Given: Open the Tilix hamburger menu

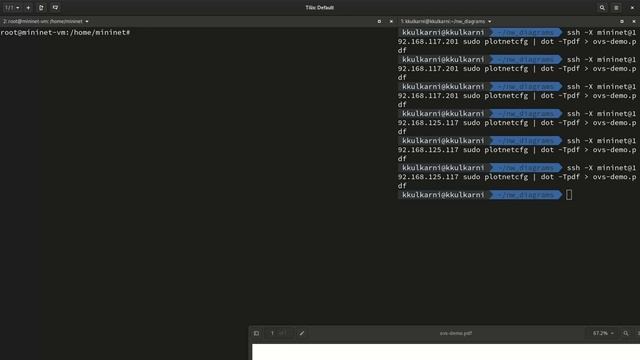Looking at the screenshot, I should tap(616, 7).
